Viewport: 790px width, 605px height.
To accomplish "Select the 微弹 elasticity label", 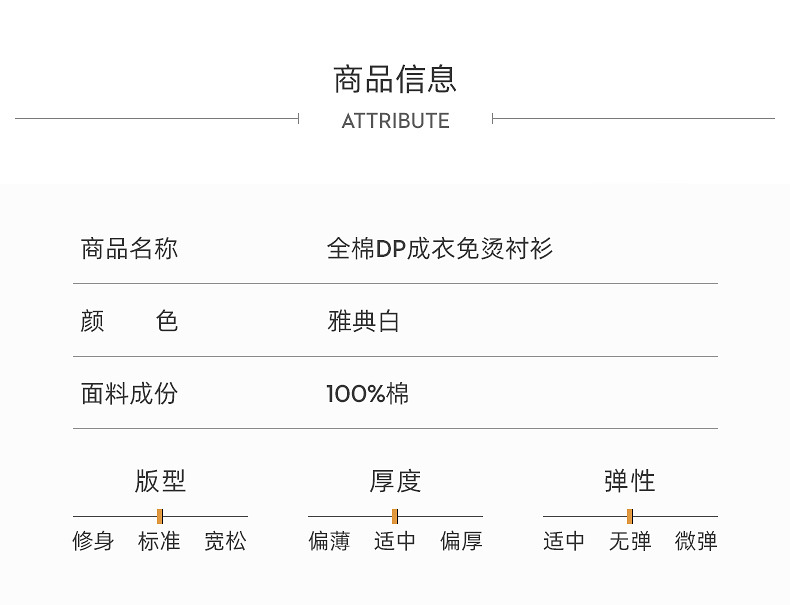I will [696, 542].
